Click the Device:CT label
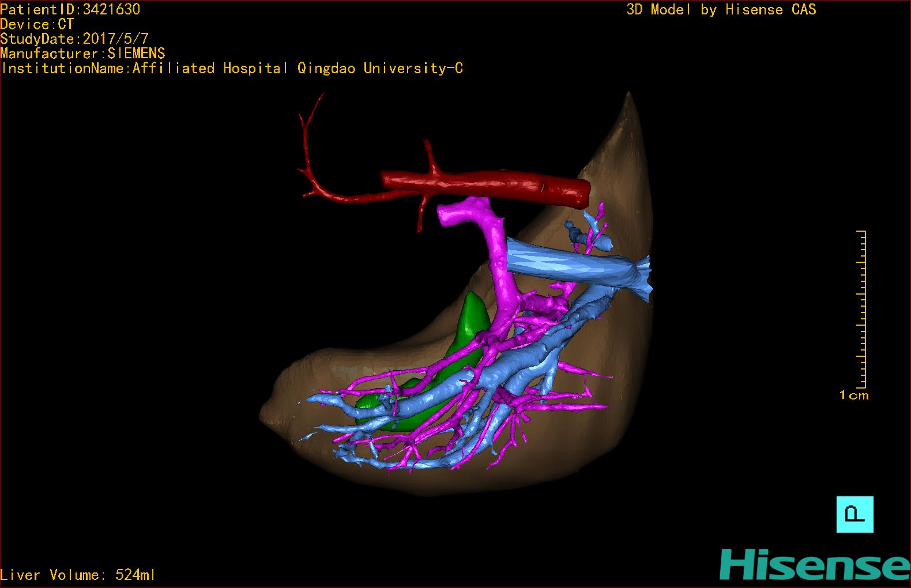This screenshot has width=911, height=588. [x=37, y=24]
